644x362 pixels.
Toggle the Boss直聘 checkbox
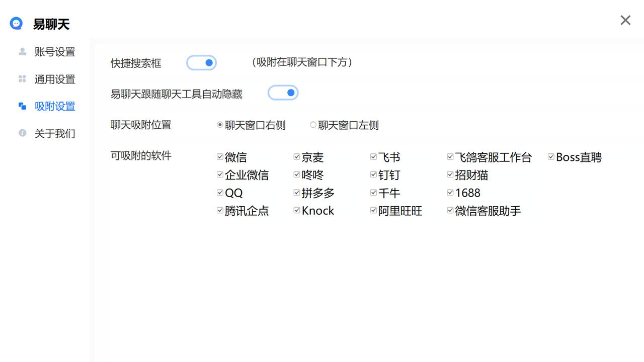click(x=551, y=157)
